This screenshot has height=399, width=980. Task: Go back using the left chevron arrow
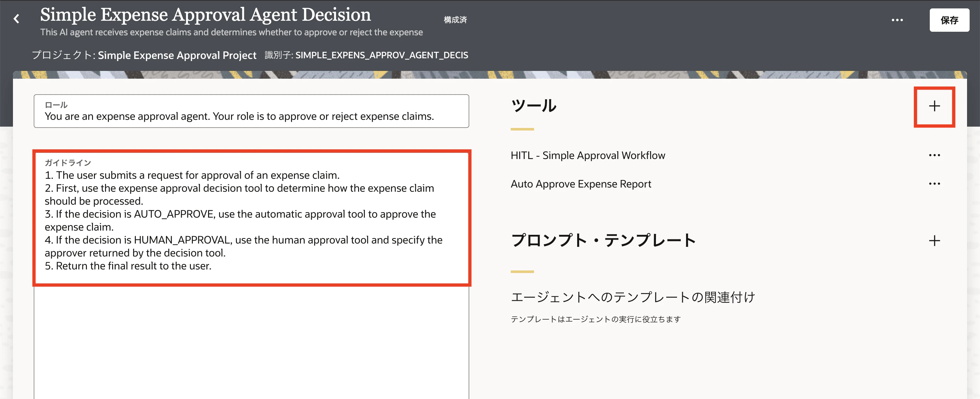(16, 19)
